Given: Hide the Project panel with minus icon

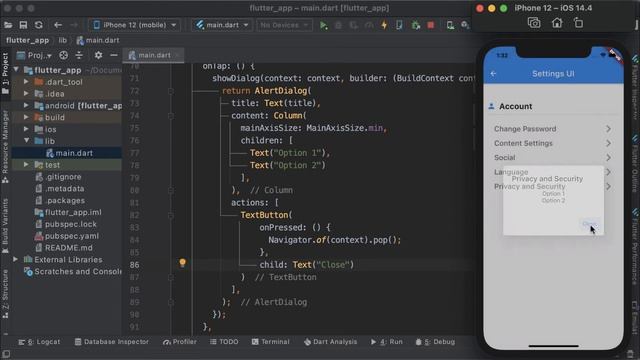Looking at the screenshot, I should 114,55.
